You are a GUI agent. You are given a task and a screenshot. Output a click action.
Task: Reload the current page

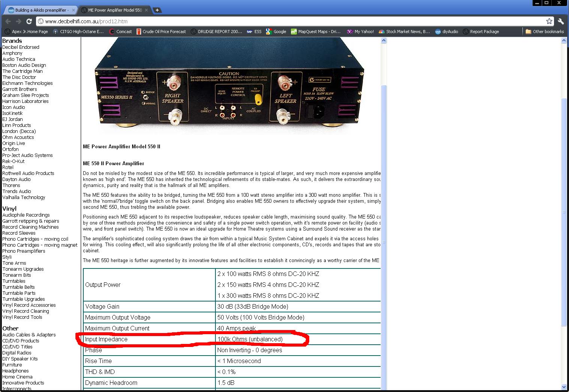29,21
